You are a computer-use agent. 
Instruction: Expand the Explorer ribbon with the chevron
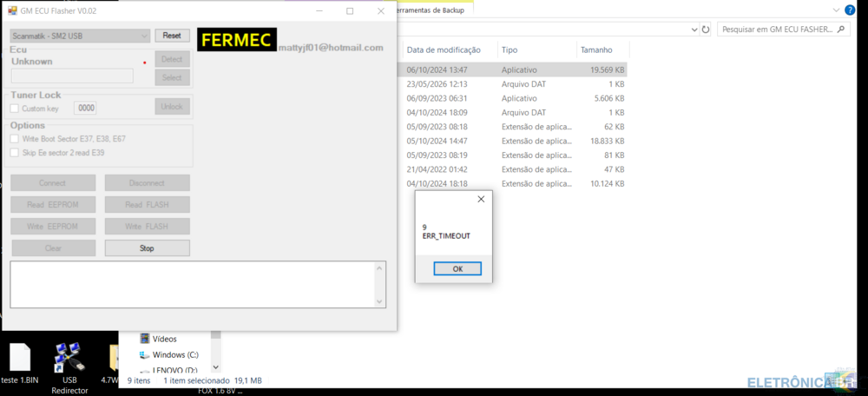(x=836, y=10)
